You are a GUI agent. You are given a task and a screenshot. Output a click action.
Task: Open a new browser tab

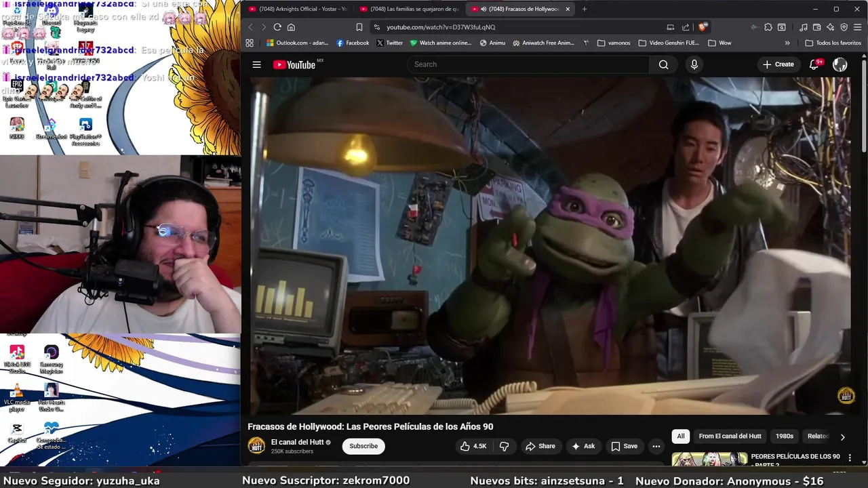585,9
